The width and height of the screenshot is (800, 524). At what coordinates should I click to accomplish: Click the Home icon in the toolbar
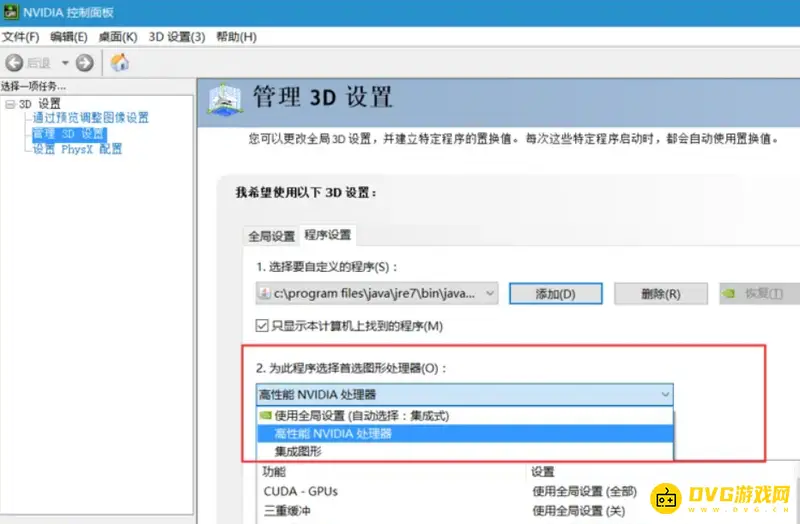119,62
